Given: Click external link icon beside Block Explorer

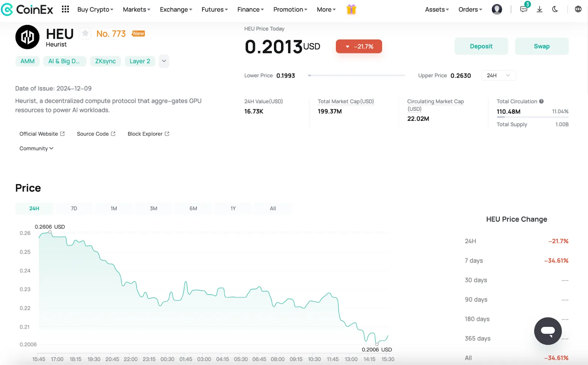Looking at the screenshot, I should (x=167, y=134).
